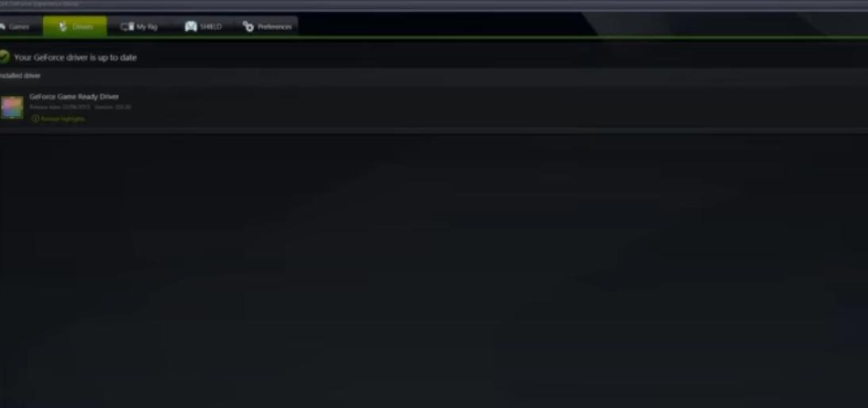The height and width of the screenshot is (408, 868).
Task: Switch to the My Rig tab
Action: (139, 26)
